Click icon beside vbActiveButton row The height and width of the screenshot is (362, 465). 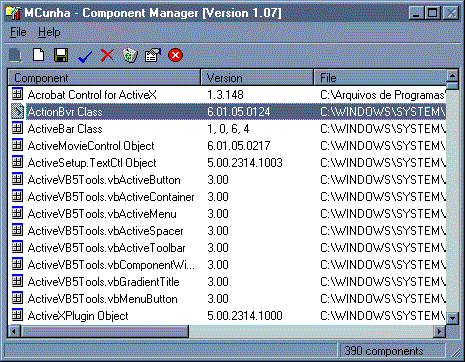(x=17, y=179)
